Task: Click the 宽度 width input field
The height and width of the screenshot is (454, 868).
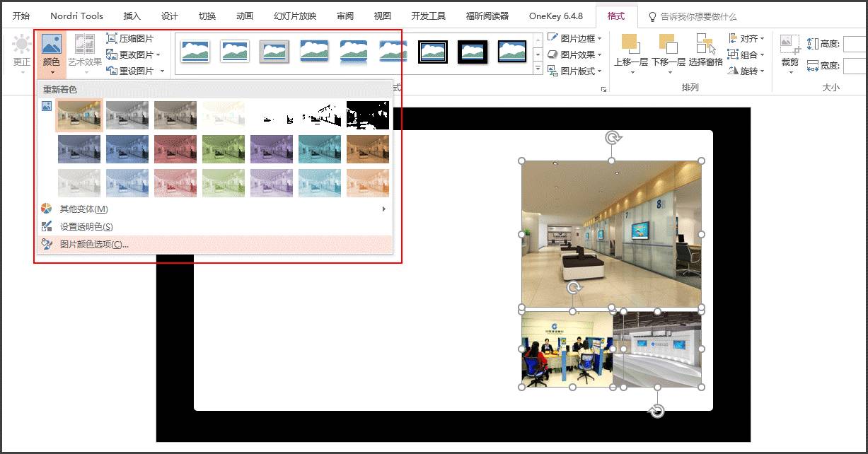Action: click(855, 66)
